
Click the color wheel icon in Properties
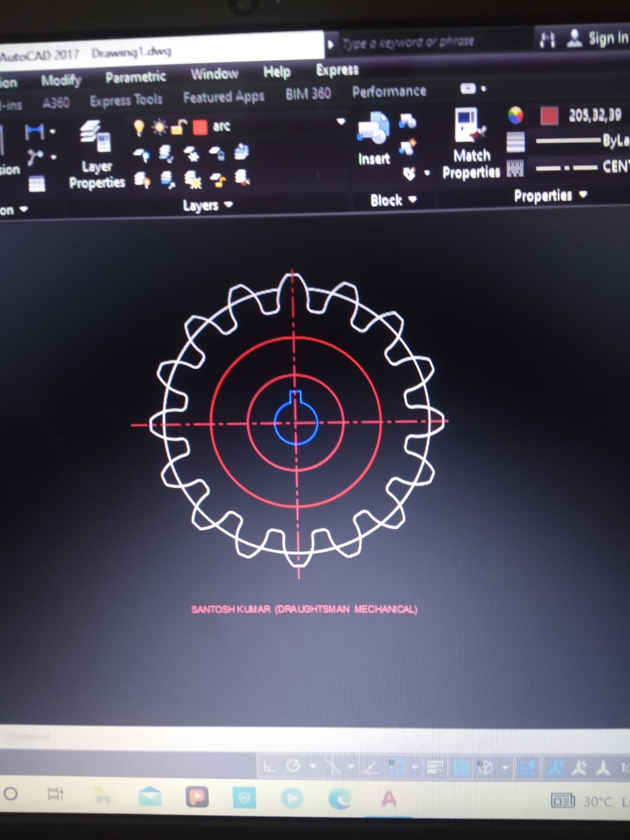516,115
